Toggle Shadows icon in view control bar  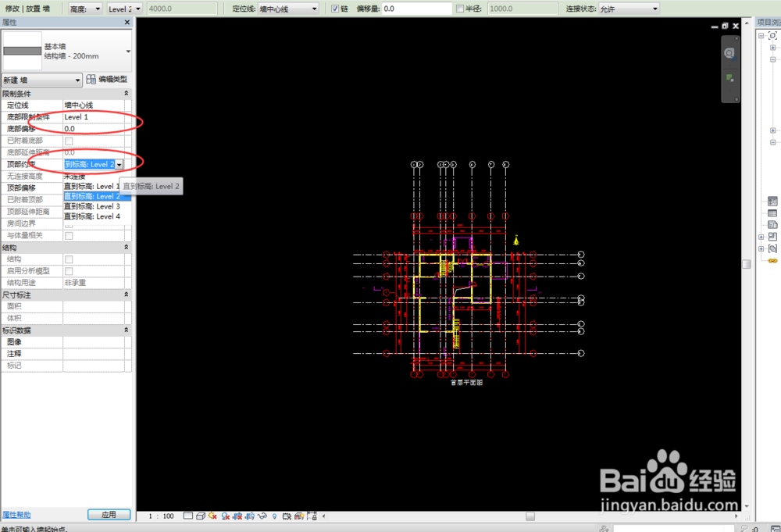tap(225, 516)
